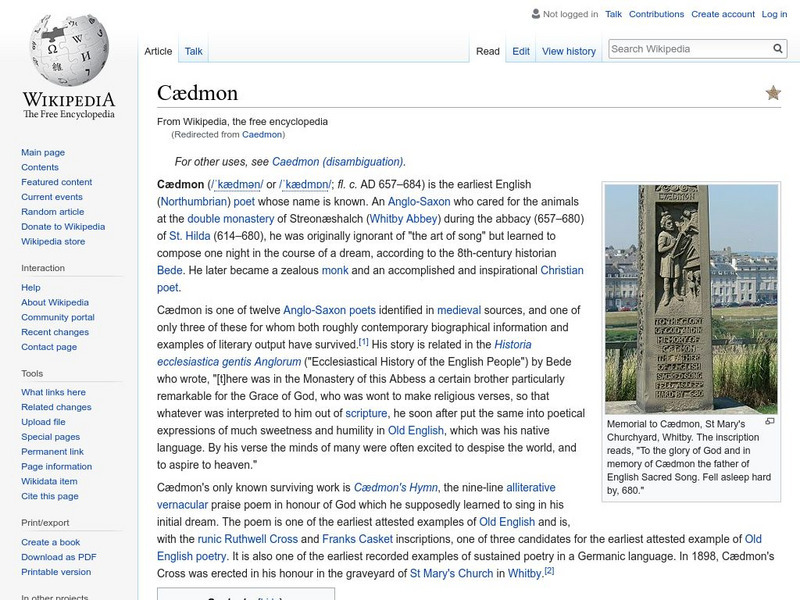800x600 pixels.
Task: Open Related changes
Action: click(56, 407)
